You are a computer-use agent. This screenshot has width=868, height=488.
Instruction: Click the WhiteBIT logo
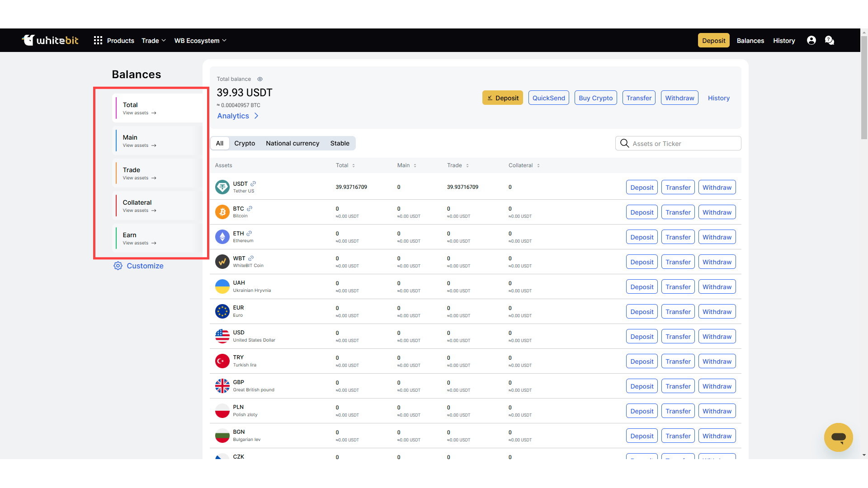(50, 40)
